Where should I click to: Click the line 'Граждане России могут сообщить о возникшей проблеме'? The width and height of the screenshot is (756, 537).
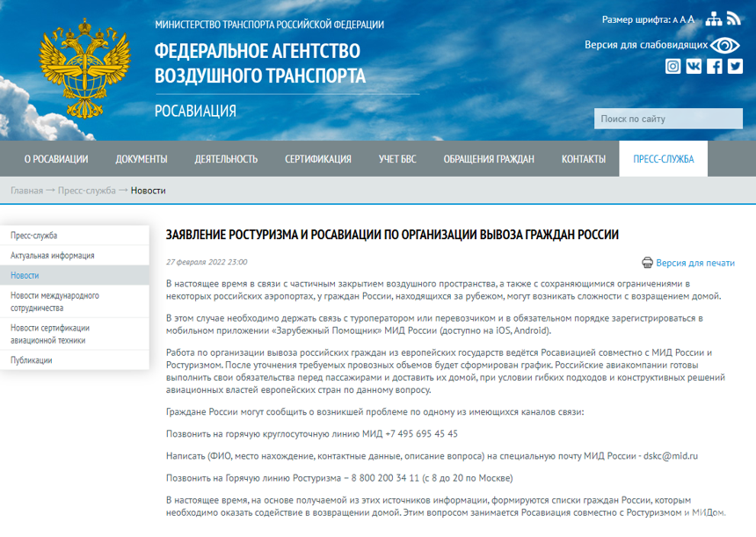tap(375, 412)
